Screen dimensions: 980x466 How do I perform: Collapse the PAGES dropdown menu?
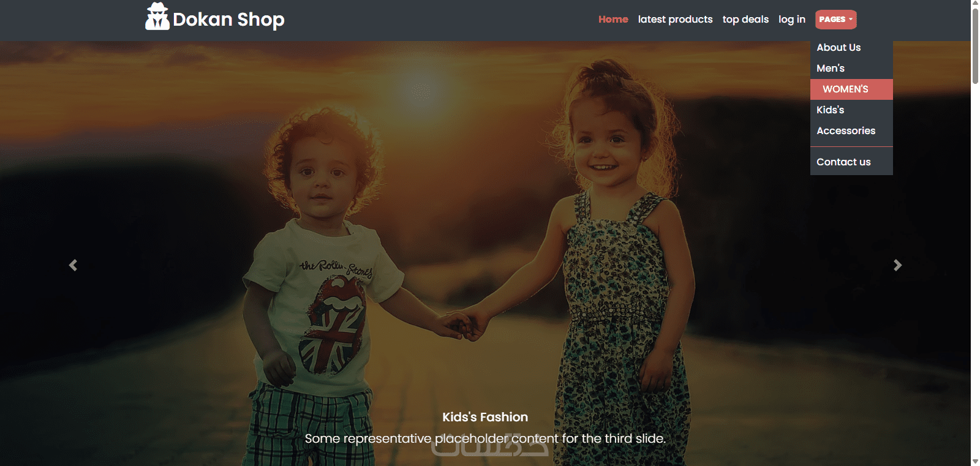pos(835,20)
